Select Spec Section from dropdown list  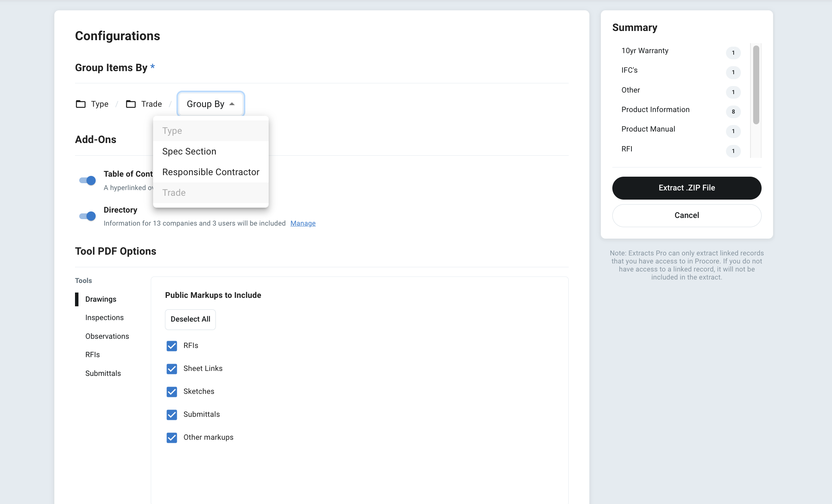click(x=189, y=151)
